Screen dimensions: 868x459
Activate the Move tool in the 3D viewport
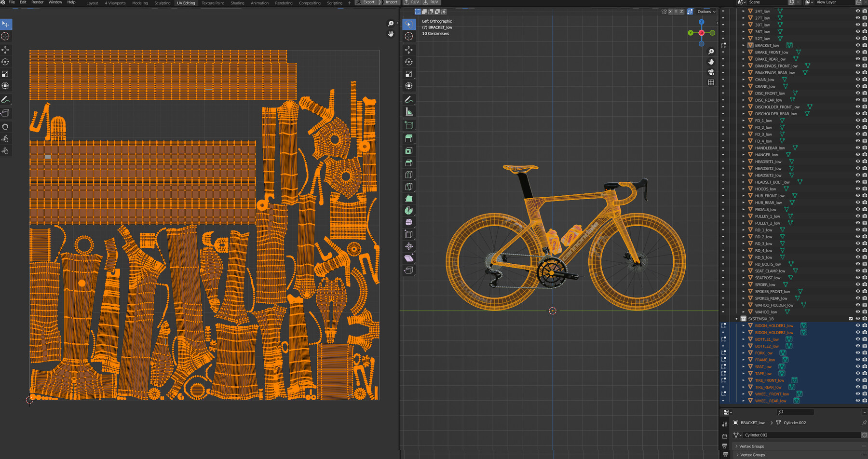(409, 50)
